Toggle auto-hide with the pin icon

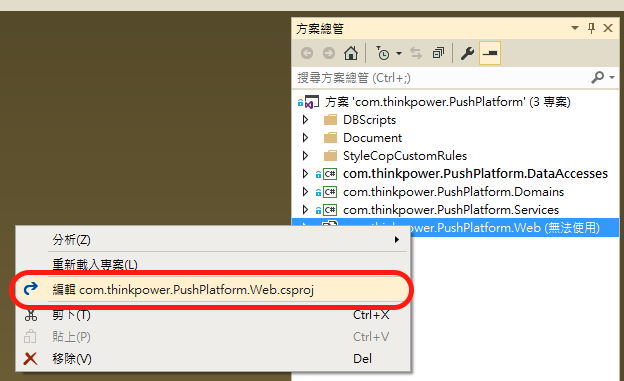coord(591,28)
